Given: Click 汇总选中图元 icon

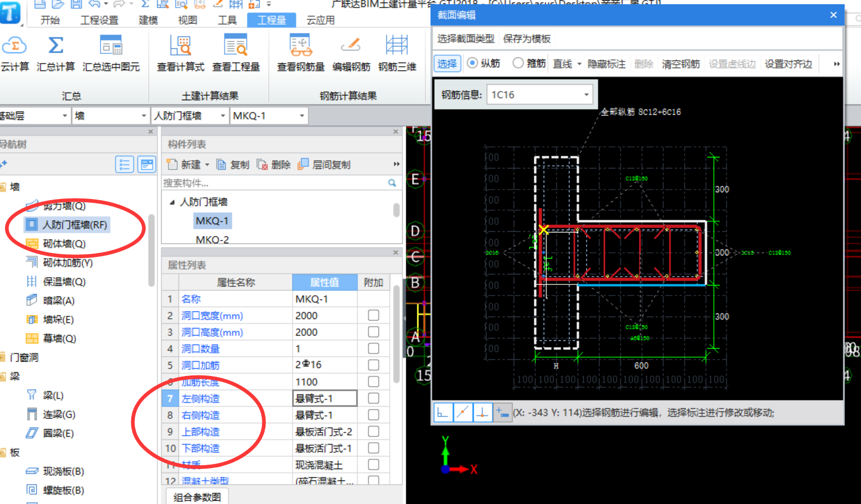Looking at the screenshot, I should [x=111, y=46].
